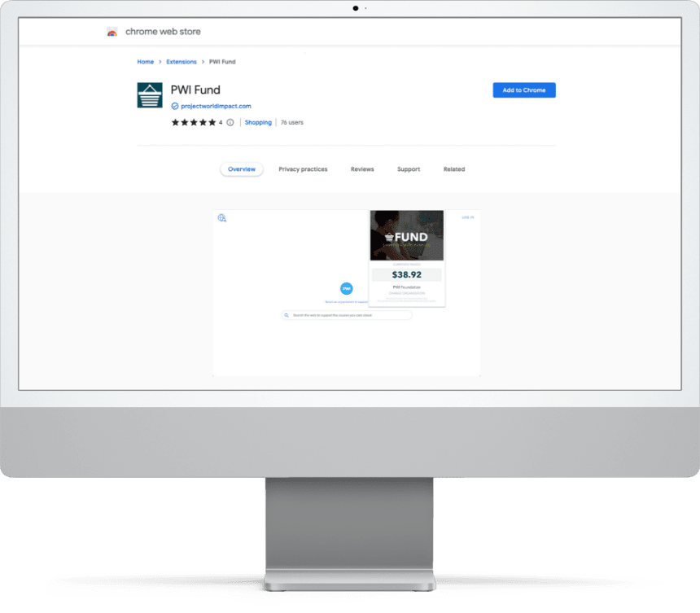
Task: Click the chrome web store title
Action: coord(163,32)
